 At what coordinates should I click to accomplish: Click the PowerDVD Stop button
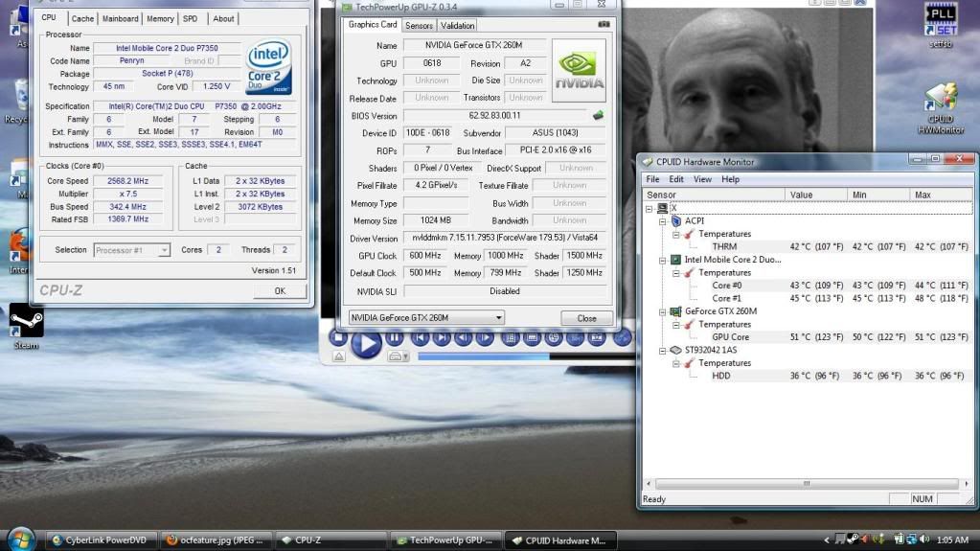click(x=338, y=337)
